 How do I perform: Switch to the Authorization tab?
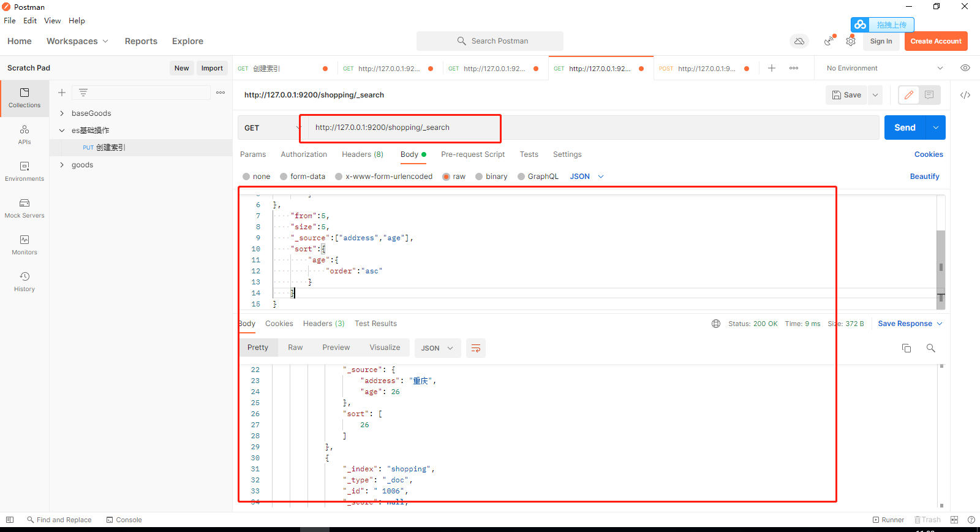pyautogui.click(x=304, y=154)
